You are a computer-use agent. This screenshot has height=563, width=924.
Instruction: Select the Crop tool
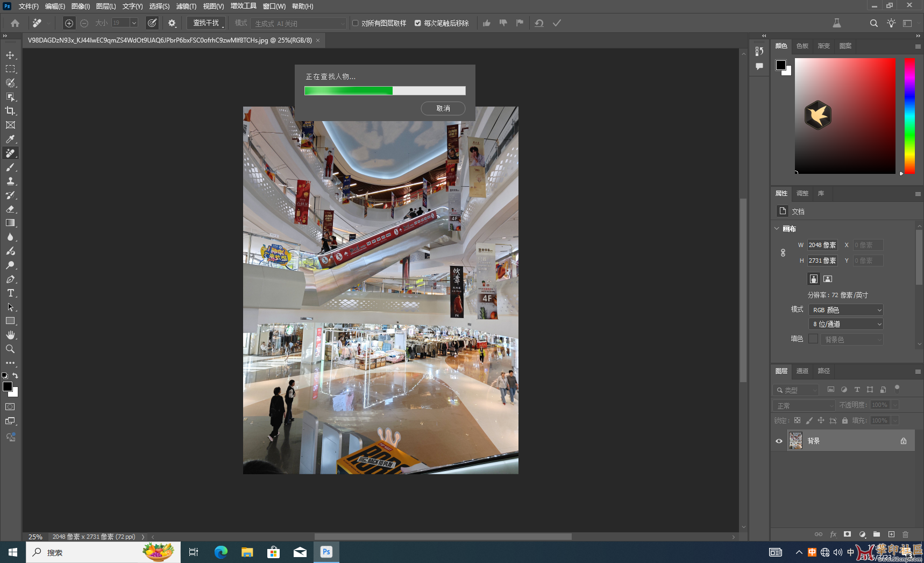10,111
